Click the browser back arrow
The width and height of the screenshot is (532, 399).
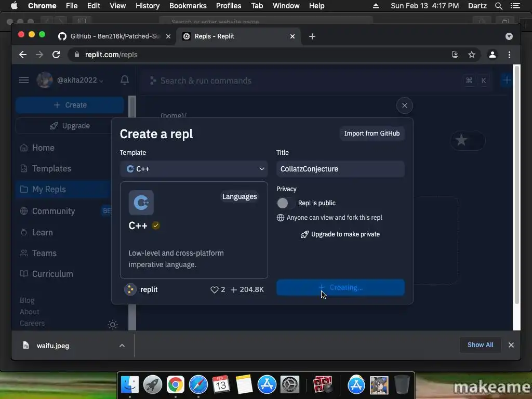[x=23, y=55]
